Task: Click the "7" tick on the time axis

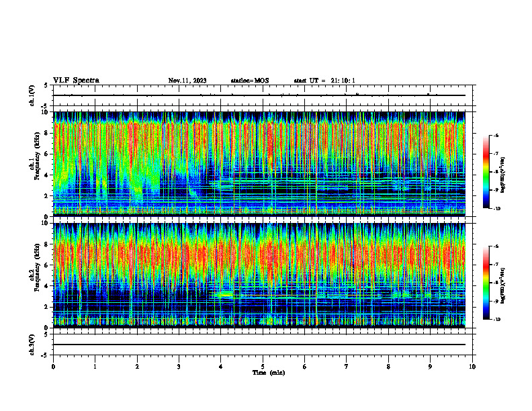Action: tap(347, 367)
